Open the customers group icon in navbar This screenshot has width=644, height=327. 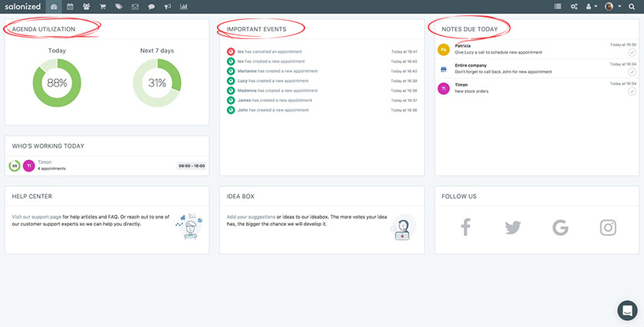tap(86, 7)
